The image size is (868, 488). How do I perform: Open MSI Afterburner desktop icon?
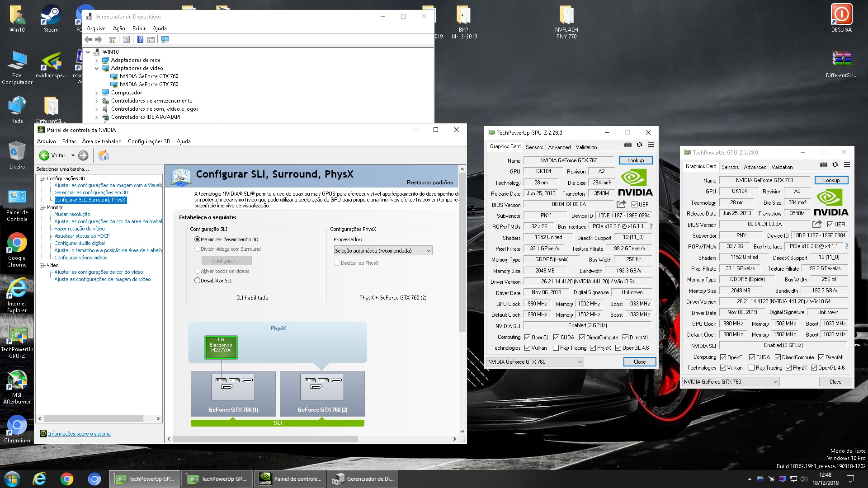click(x=17, y=387)
